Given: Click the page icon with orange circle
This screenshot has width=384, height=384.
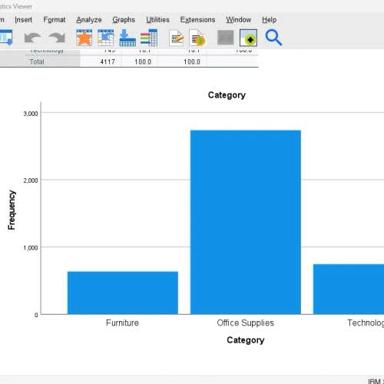Looking at the screenshot, I should 198,38.
